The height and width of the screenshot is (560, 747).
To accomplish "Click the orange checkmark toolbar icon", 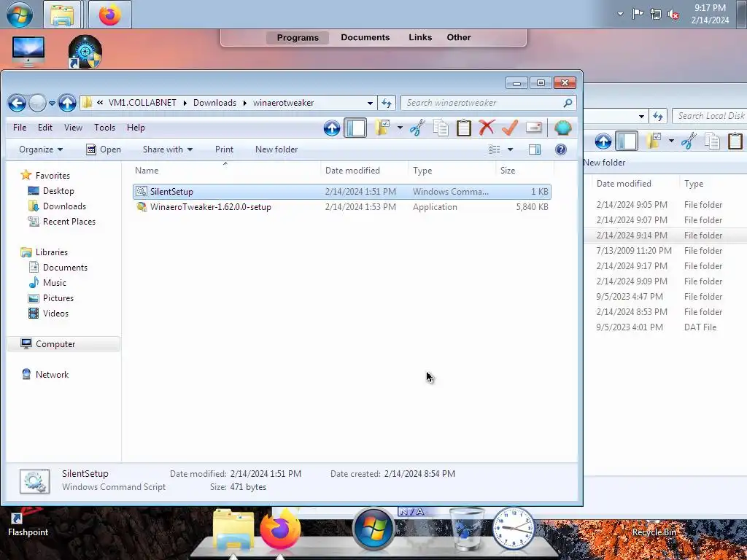I will (510, 128).
